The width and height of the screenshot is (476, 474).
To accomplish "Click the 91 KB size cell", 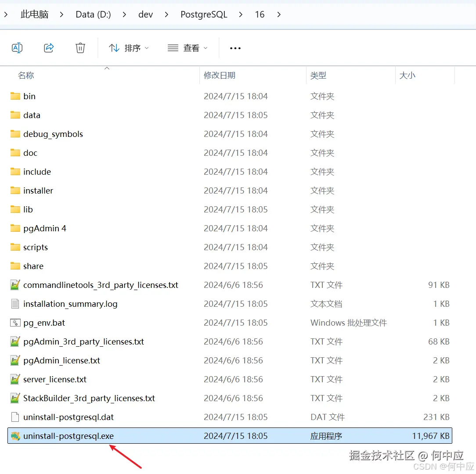I will [439, 285].
